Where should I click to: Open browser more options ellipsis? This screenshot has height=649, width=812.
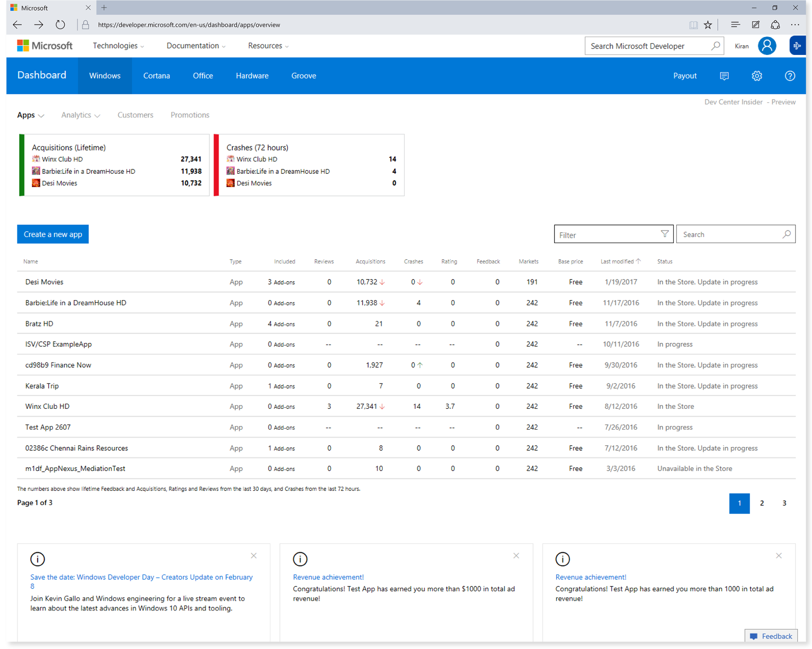coord(795,25)
